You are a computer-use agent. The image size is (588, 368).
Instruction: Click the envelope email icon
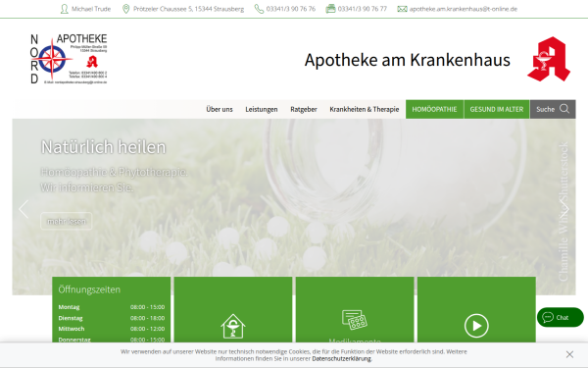coord(402,9)
